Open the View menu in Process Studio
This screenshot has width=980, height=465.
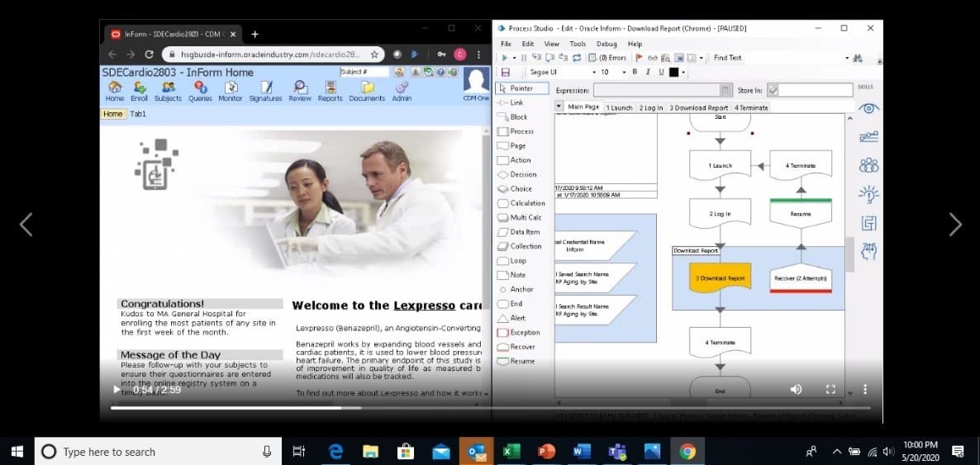pos(551,44)
